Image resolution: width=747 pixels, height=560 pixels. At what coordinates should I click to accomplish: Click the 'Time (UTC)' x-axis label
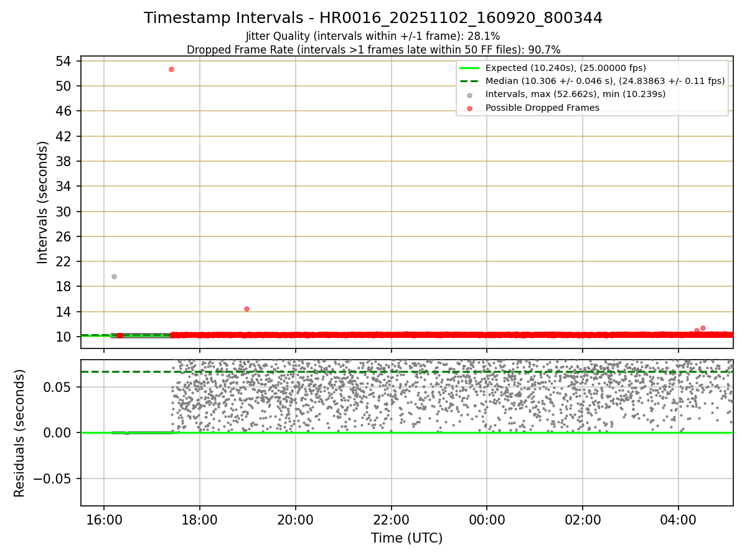(x=406, y=538)
